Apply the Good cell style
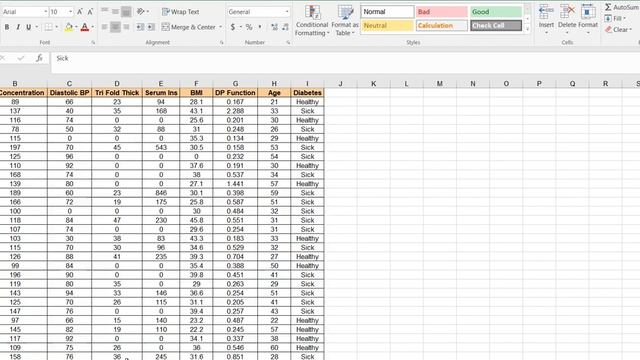The height and width of the screenshot is (360, 640). tap(496, 12)
